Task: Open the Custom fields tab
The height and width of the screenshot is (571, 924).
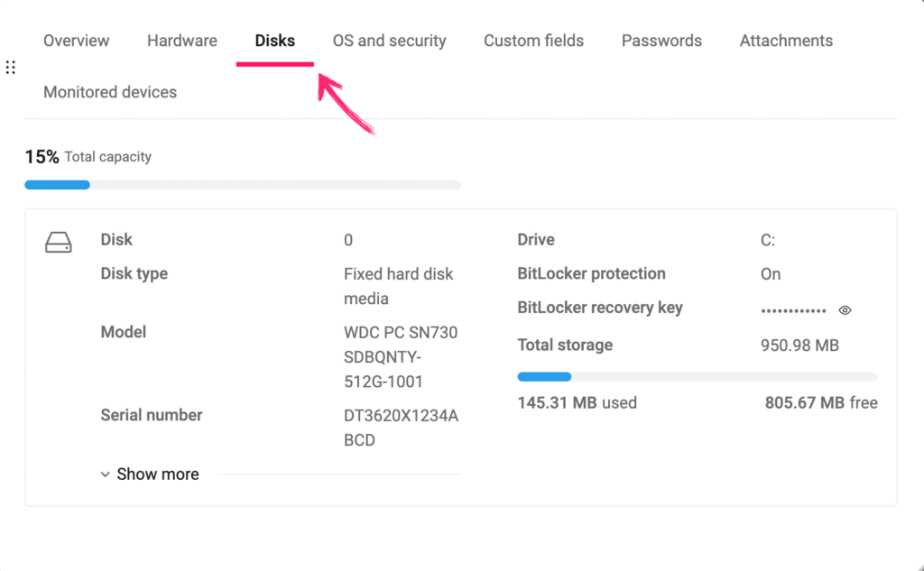Action: [533, 41]
